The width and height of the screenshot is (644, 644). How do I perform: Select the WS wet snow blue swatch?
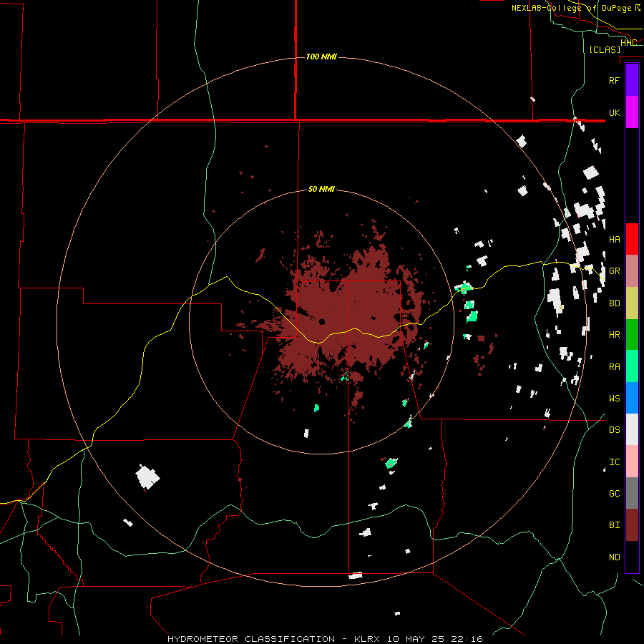click(x=632, y=398)
